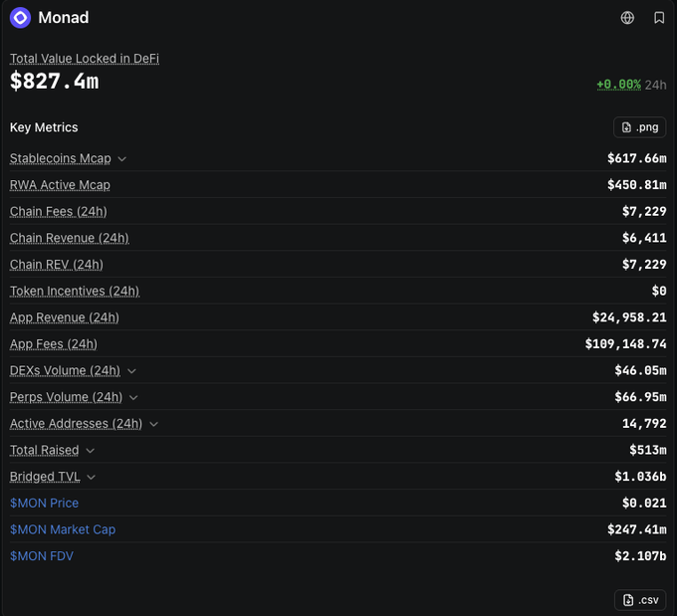Expand the Stablecoins Mcap chevron

(x=122, y=159)
